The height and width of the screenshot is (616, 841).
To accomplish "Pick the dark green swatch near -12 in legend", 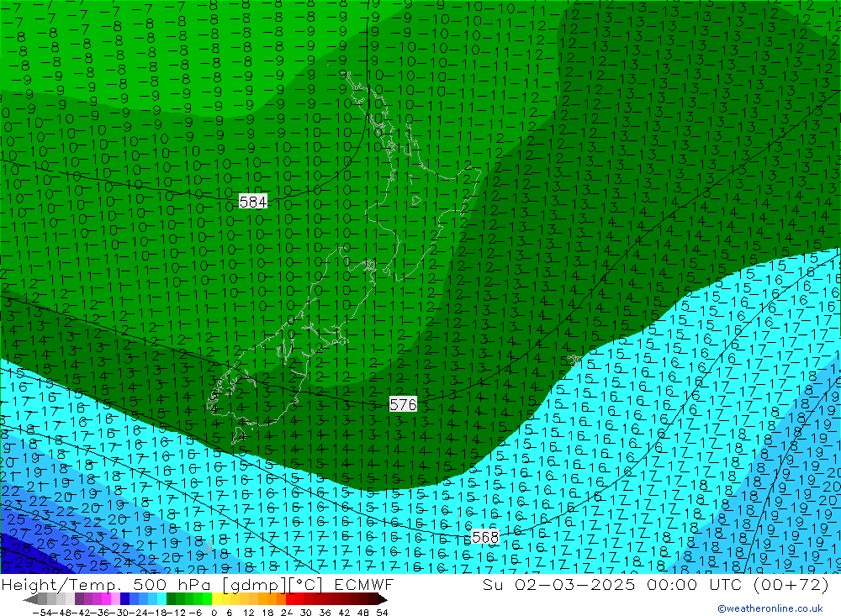I will pos(171,599).
